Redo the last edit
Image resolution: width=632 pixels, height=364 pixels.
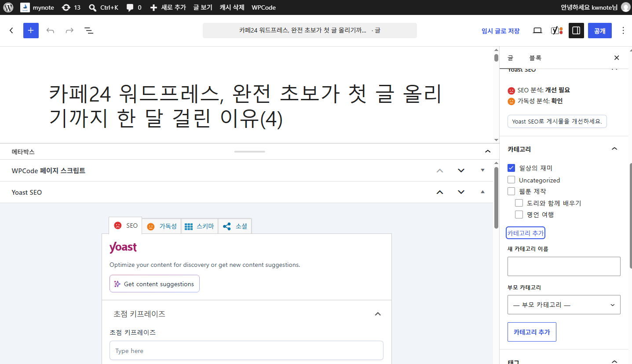coord(69,30)
